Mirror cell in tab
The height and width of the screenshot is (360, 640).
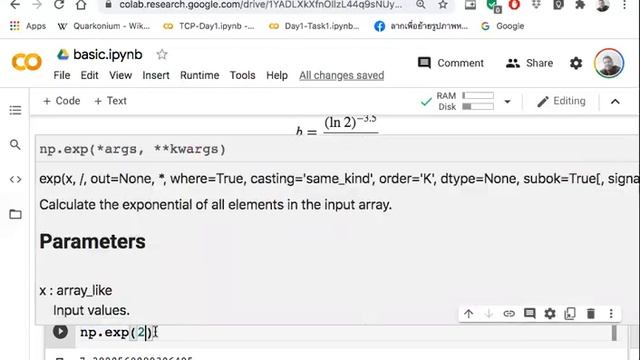point(570,313)
